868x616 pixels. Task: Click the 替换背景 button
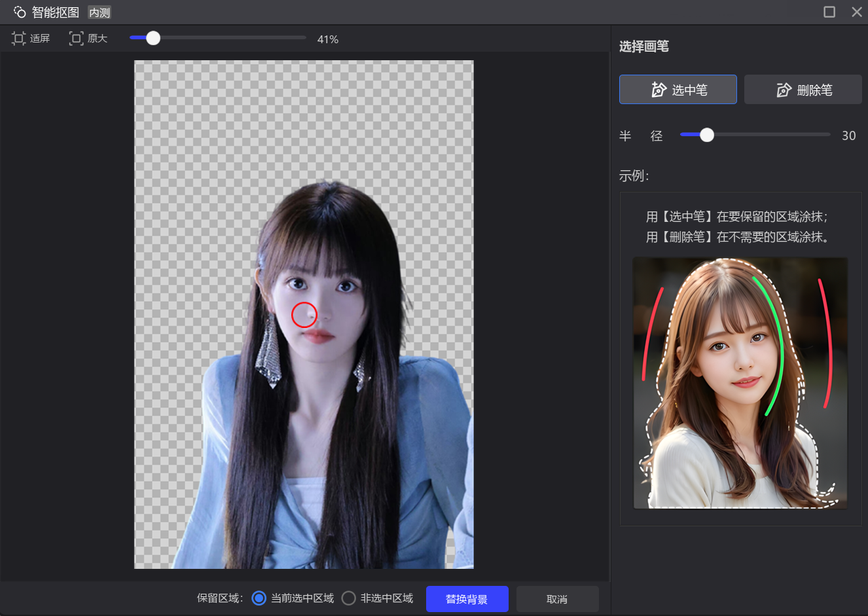coord(467,599)
